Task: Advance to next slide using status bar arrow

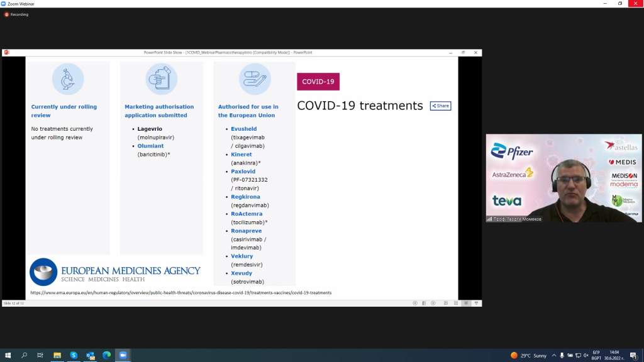Action: 433,304
